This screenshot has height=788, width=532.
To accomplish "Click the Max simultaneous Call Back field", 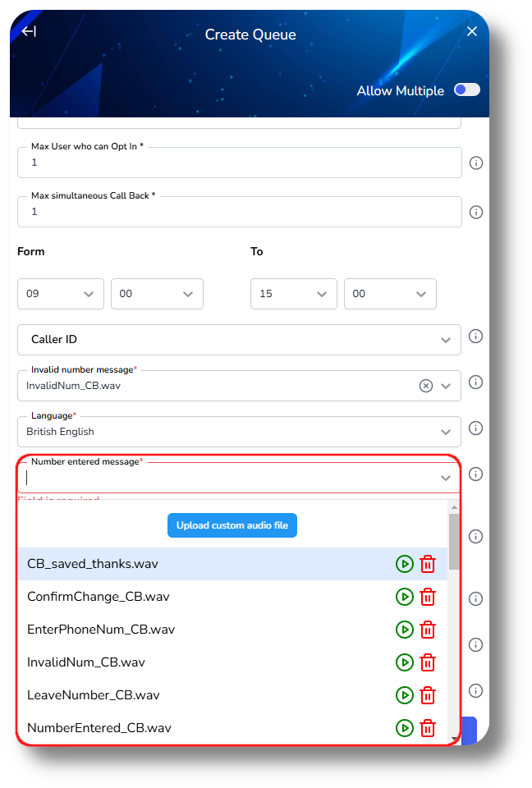I will pos(239,212).
